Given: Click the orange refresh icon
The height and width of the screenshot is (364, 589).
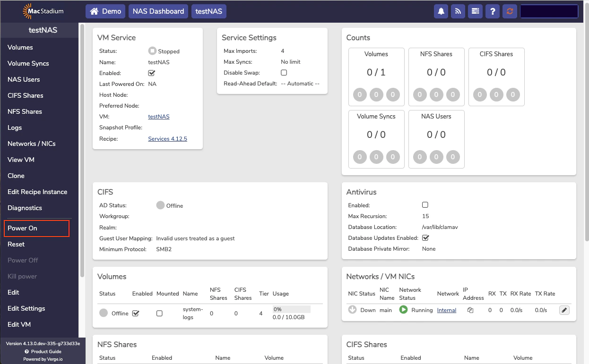Looking at the screenshot, I should coord(509,11).
